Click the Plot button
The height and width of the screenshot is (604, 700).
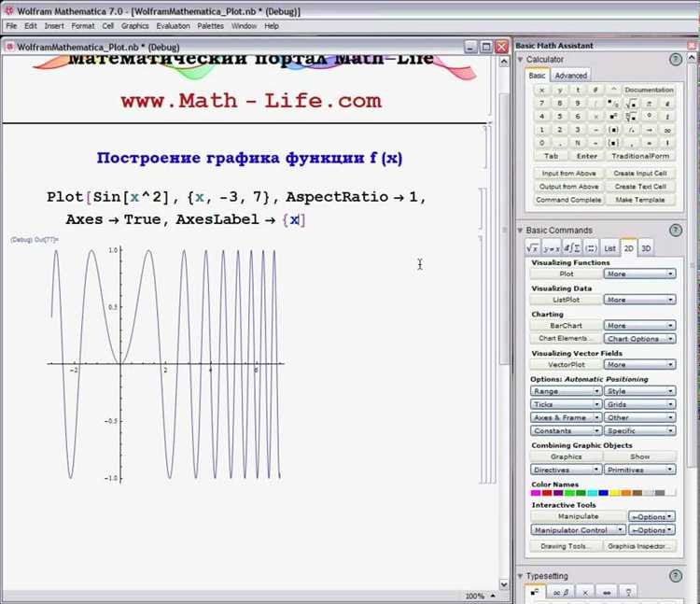point(567,274)
